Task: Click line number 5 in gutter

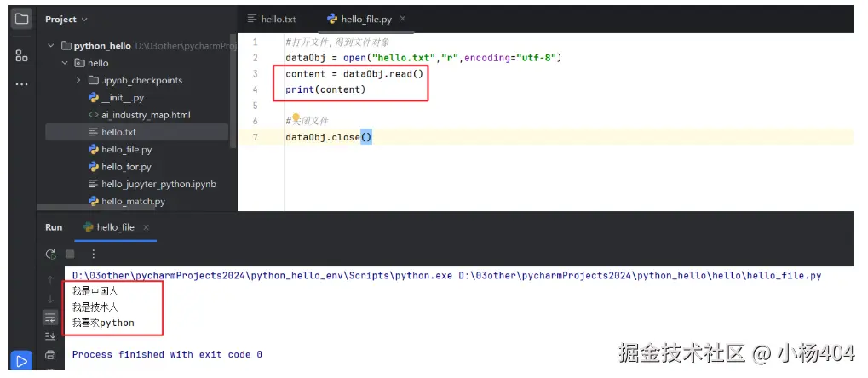Action: coord(256,106)
